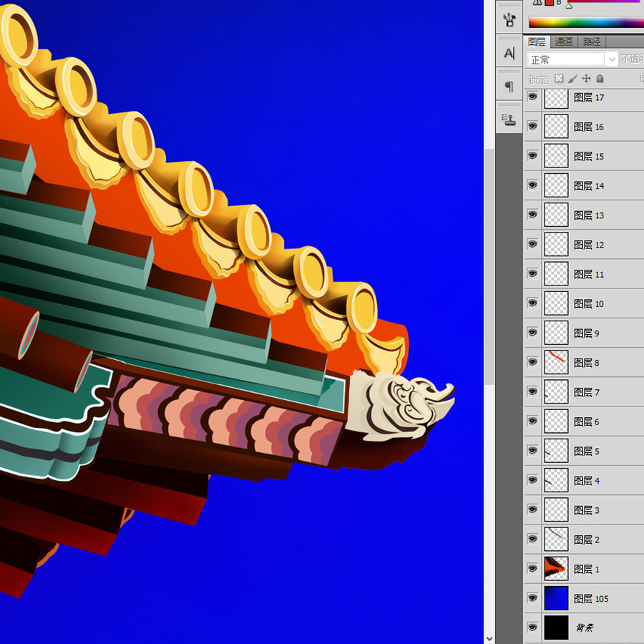Lock transparent pixels checkerboard icon

tap(559, 79)
